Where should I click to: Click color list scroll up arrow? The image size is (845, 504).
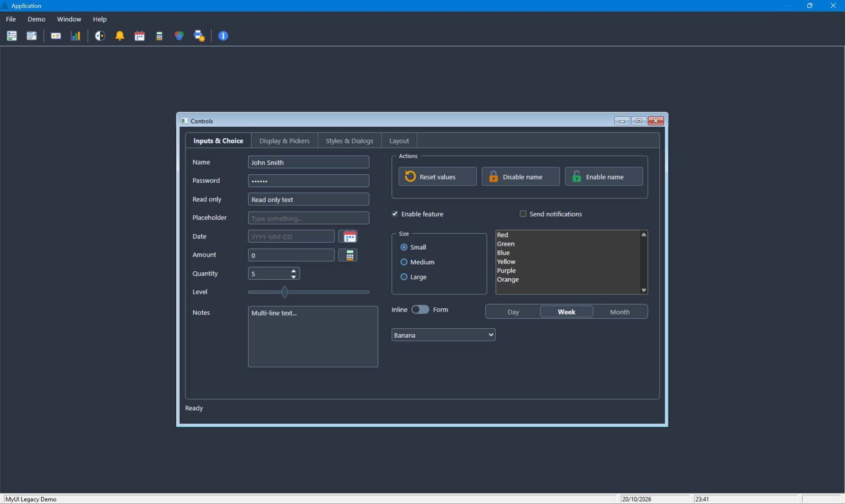tap(644, 234)
